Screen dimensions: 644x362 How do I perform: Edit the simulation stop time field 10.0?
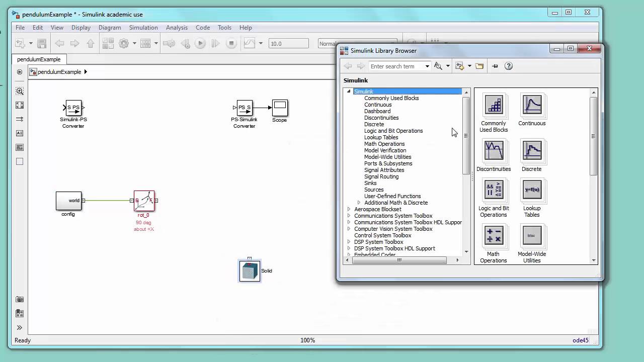pos(288,44)
